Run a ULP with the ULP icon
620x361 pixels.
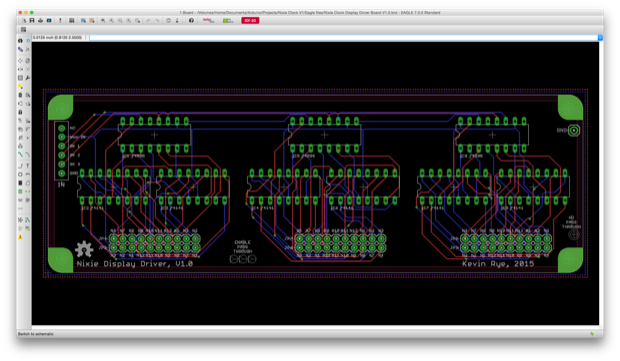click(x=92, y=21)
